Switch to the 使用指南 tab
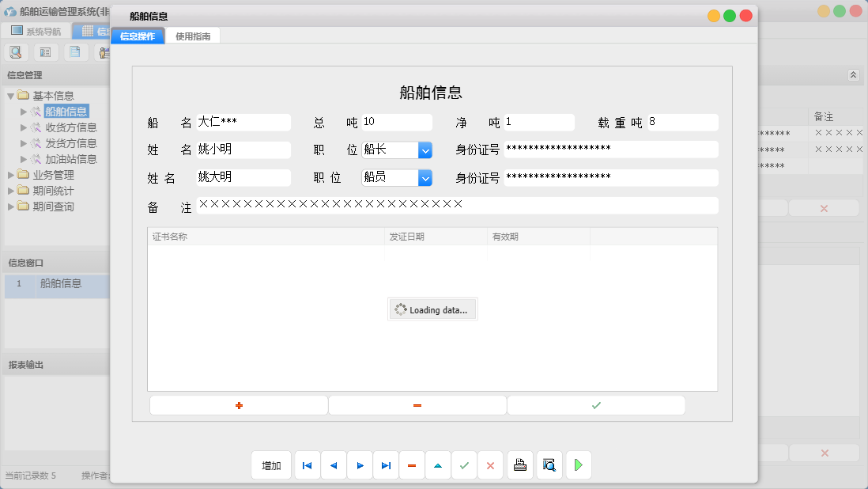The width and height of the screenshot is (868, 489). pyautogui.click(x=192, y=36)
